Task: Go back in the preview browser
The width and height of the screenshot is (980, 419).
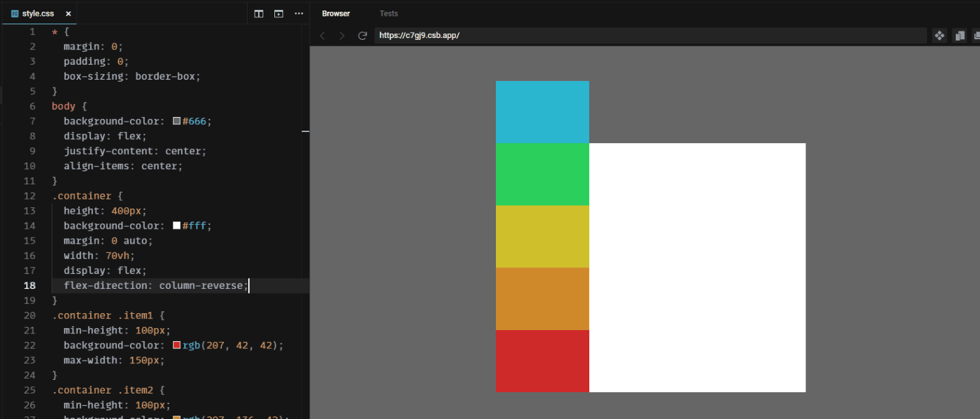Action: coord(322,35)
